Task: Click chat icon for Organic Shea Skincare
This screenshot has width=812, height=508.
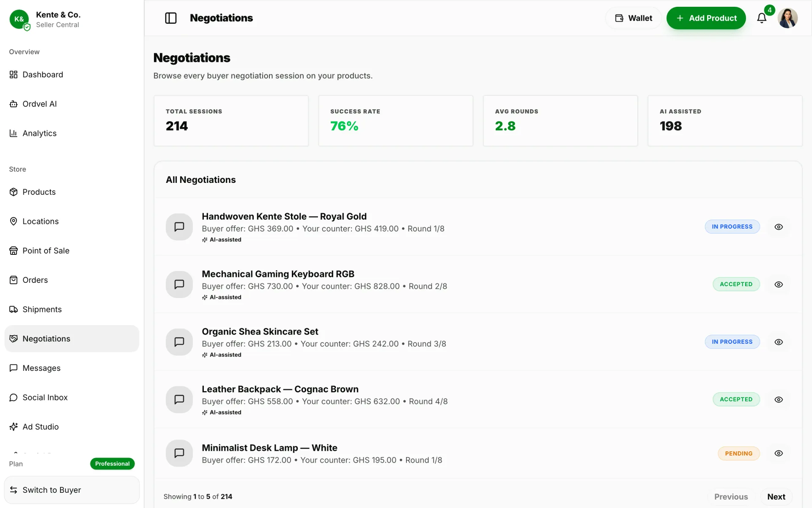Action: click(x=179, y=342)
